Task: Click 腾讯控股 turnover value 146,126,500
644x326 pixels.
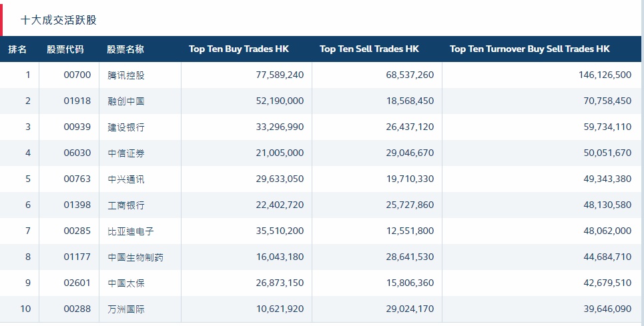Action: pos(605,75)
